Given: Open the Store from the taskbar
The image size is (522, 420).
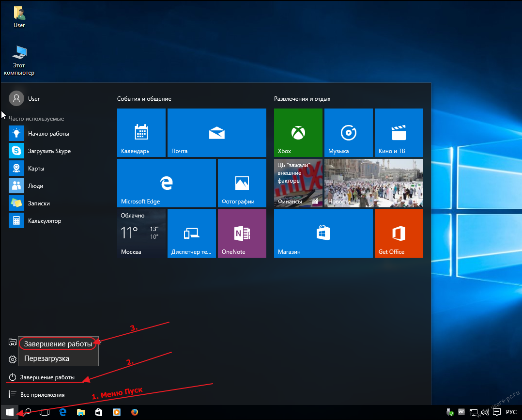Looking at the screenshot, I should point(99,412).
